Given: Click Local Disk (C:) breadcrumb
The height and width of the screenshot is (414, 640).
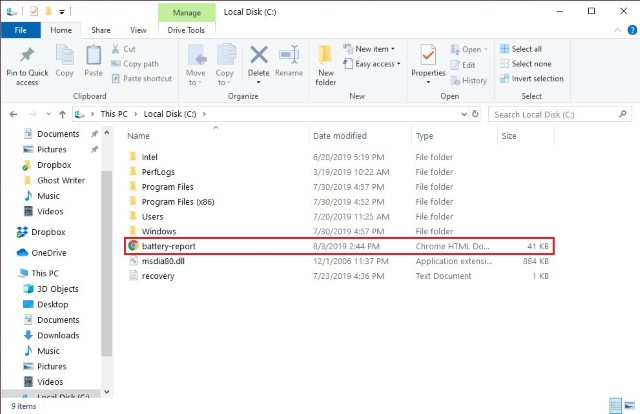Looking at the screenshot, I should (170, 114).
